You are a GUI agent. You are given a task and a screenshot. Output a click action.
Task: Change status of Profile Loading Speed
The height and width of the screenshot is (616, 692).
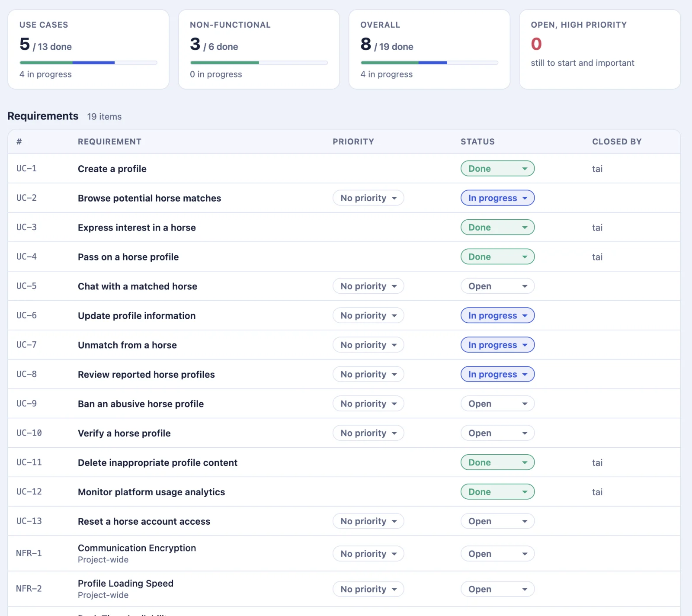[x=497, y=590]
